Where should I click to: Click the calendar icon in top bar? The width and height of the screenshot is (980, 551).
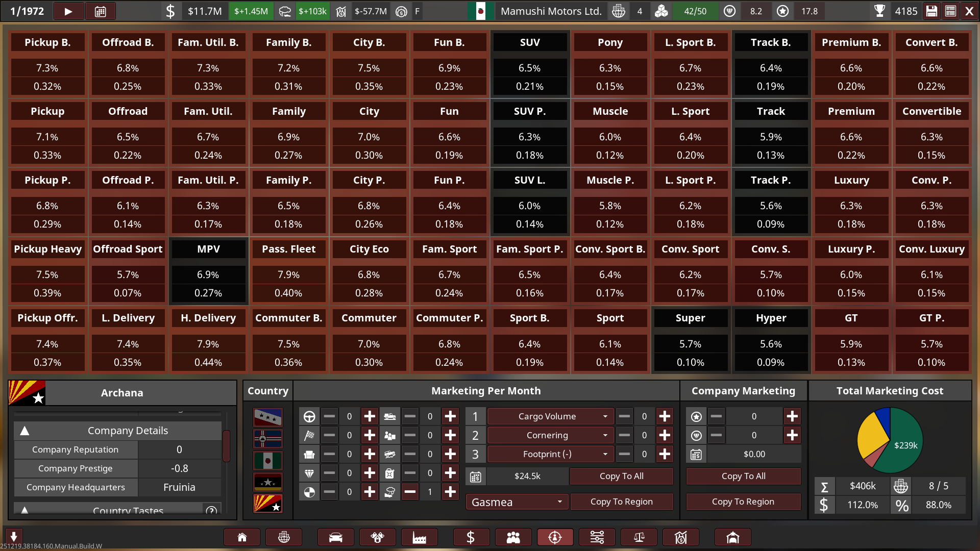click(x=101, y=11)
